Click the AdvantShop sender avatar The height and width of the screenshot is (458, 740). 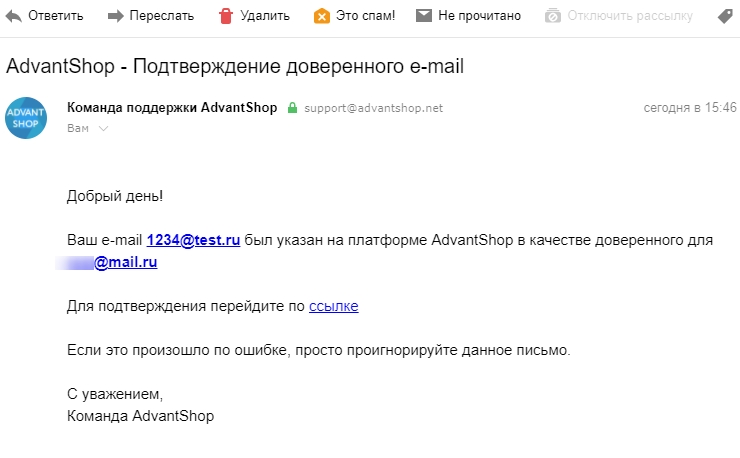(x=26, y=118)
